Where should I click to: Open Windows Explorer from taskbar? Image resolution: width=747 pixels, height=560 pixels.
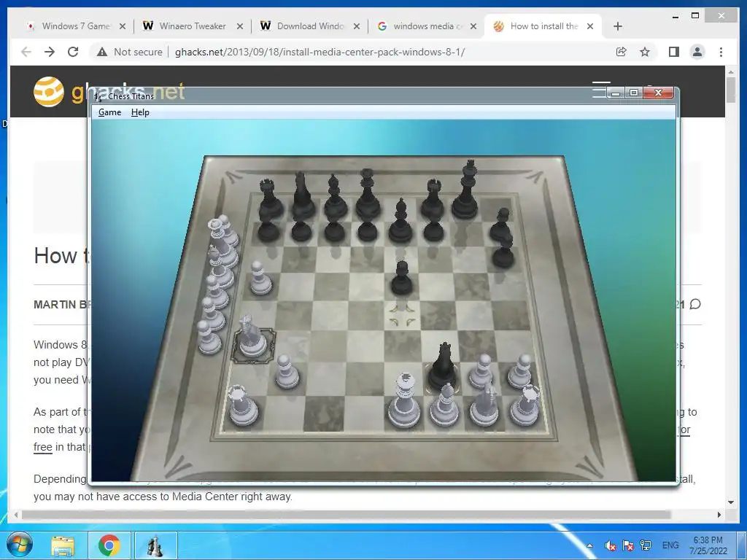pyautogui.click(x=63, y=545)
